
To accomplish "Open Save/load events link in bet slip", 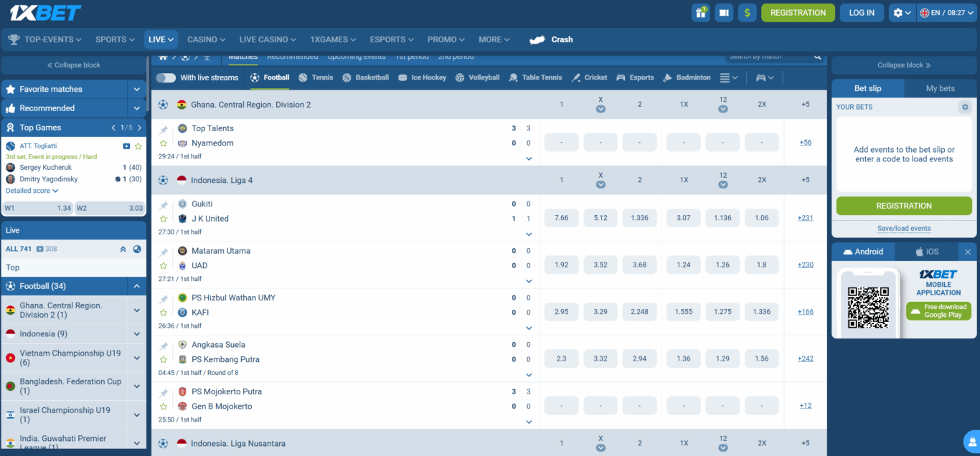I will (903, 228).
